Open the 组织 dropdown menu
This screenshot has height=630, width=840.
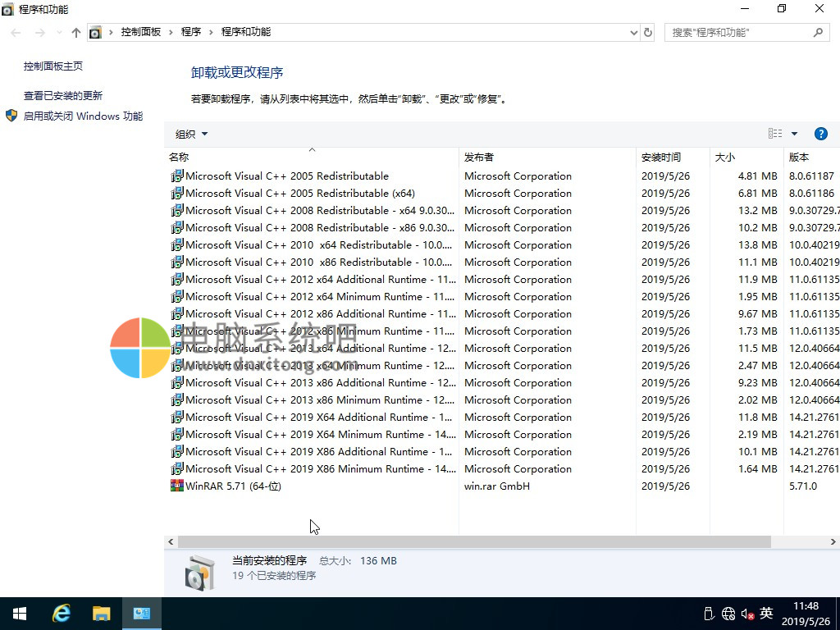(x=191, y=134)
